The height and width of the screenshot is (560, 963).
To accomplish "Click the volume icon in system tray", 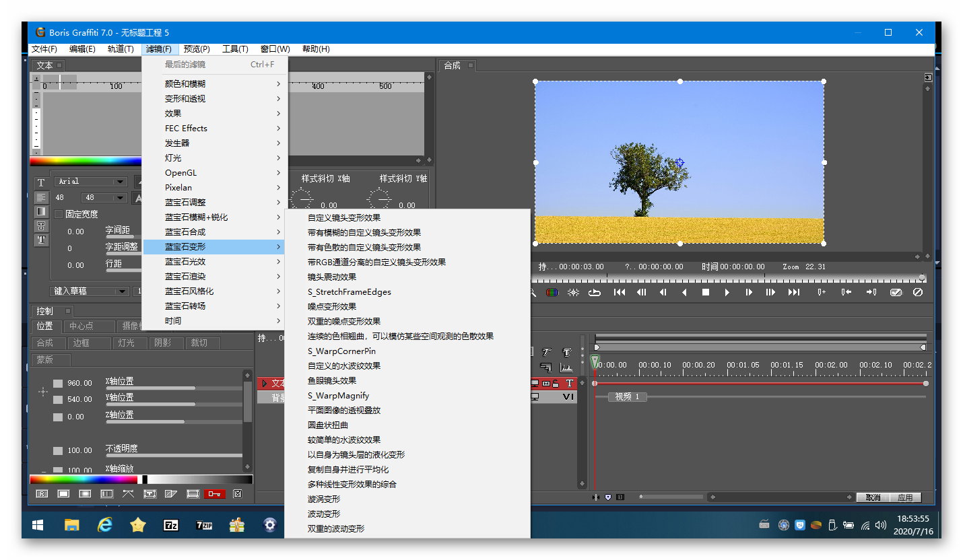I will (880, 525).
